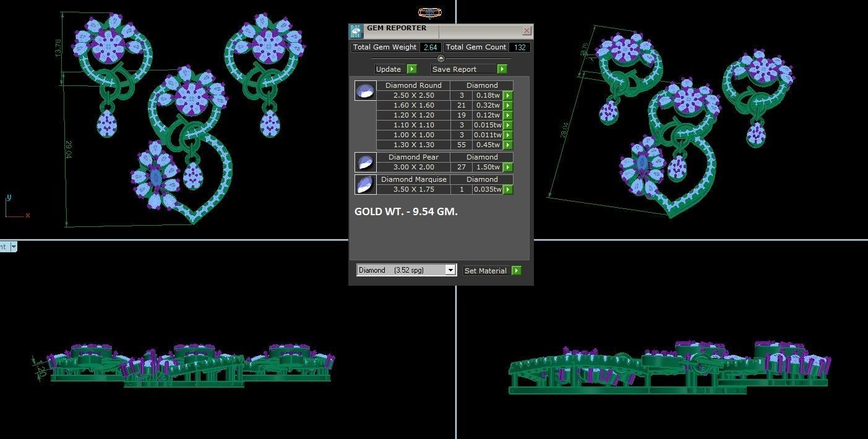This screenshot has height=439, width=868.
Task: Click green arrow in 1.00 X 1.00 row
Action: 508,135
